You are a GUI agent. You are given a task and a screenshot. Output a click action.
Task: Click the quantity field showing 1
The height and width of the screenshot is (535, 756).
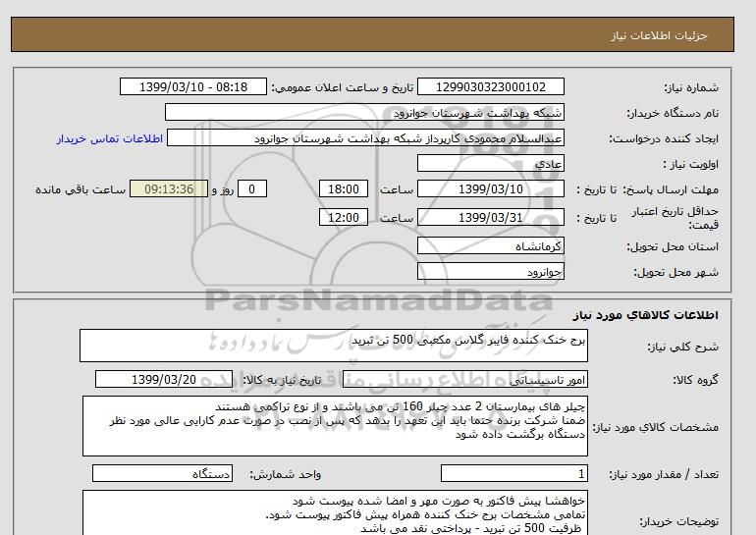pos(514,474)
